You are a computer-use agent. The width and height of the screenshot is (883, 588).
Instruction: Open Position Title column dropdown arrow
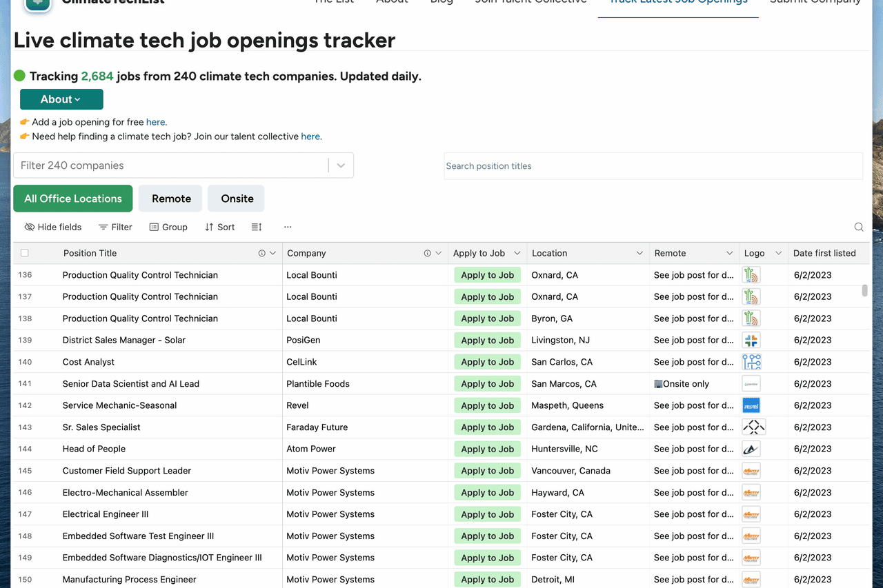(273, 253)
